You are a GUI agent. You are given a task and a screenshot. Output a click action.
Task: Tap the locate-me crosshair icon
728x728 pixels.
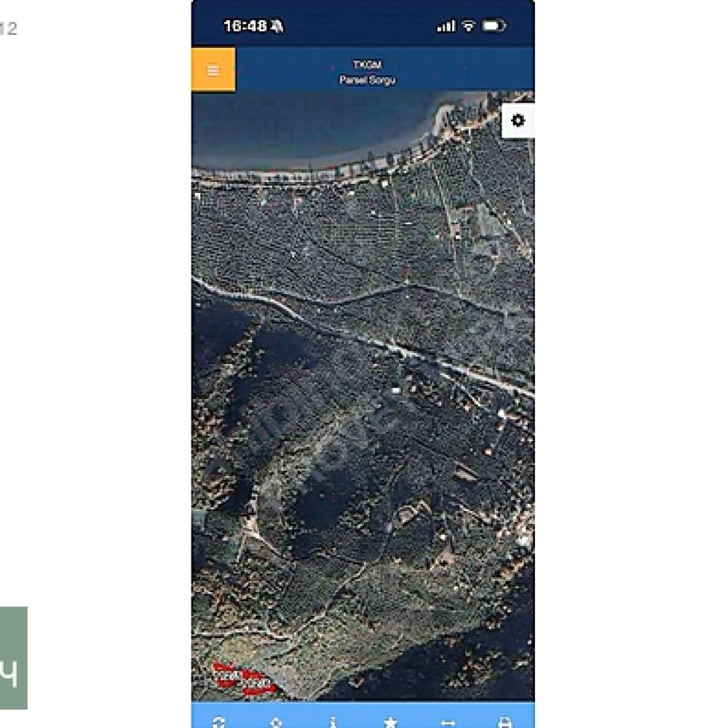(x=276, y=722)
